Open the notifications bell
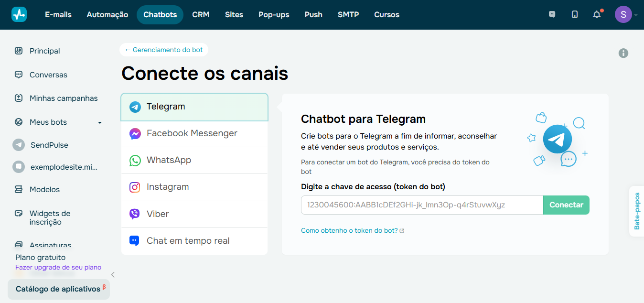This screenshot has width=644, height=303. 597,14
